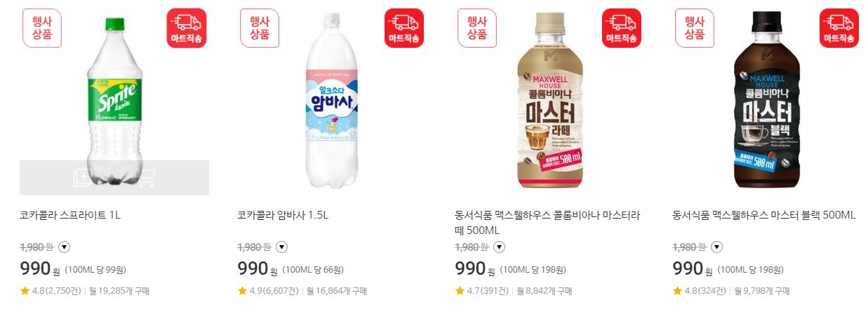Click the 마트직송 truck badge on 암바사
868x312 pixels.
pyautogui.click(x=404, y=28)
